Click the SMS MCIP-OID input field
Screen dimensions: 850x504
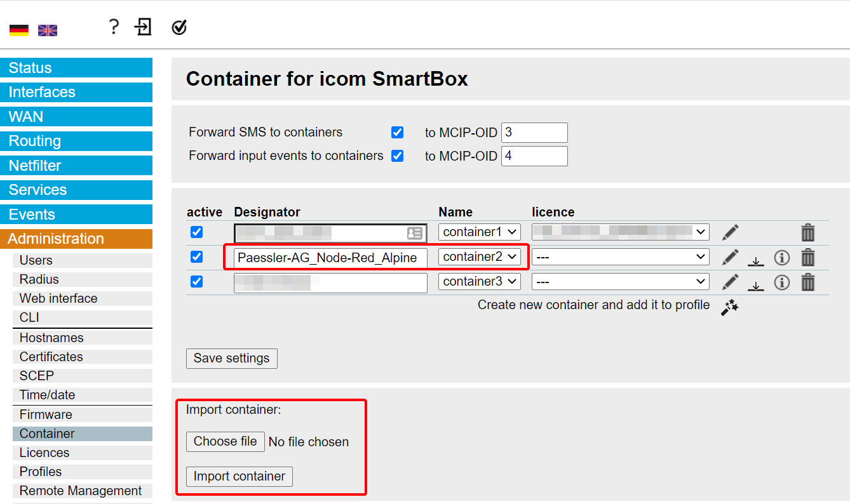(x=534, y=133)
